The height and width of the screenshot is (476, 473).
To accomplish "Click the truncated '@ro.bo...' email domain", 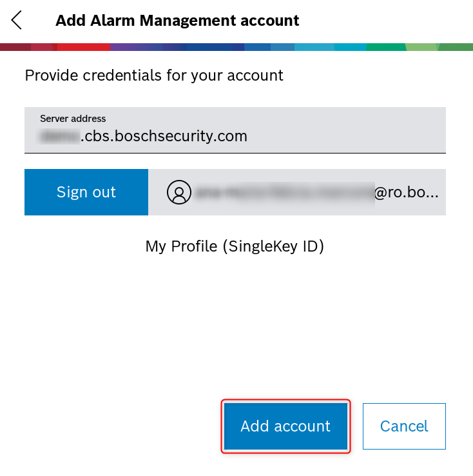I will pyautogui.click(x=406, y=192).
